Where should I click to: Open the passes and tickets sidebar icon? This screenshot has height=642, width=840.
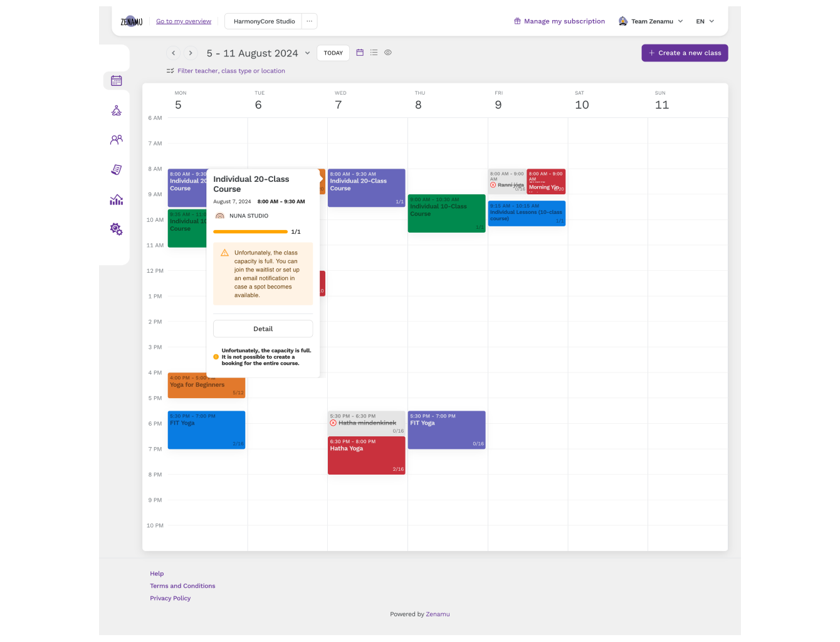tap(117, 170)
